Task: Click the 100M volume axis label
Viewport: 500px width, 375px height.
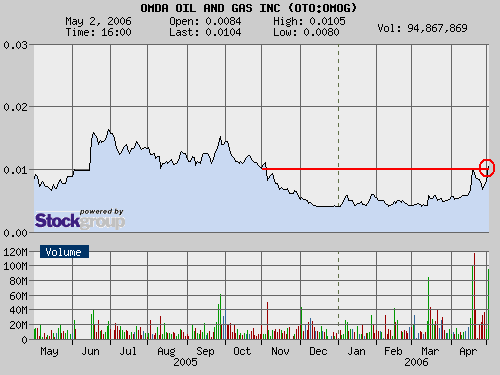Action: click(16, 266)
